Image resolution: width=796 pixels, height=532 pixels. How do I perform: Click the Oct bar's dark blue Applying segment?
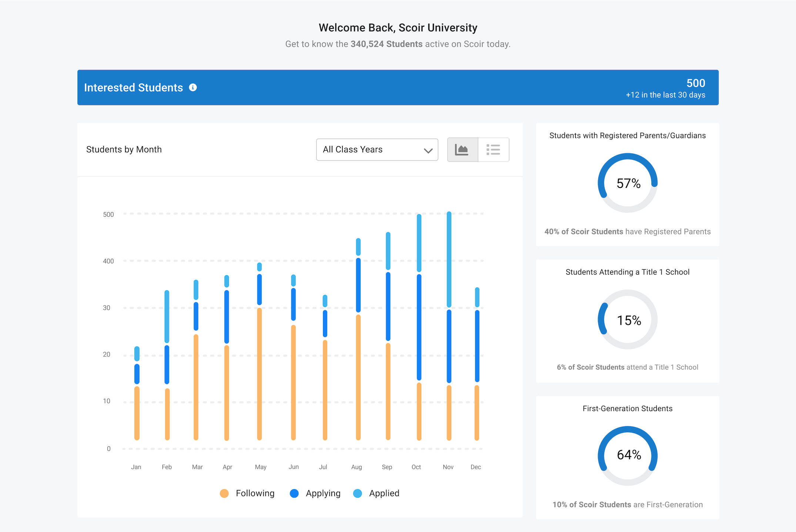[x=419, y=327]
